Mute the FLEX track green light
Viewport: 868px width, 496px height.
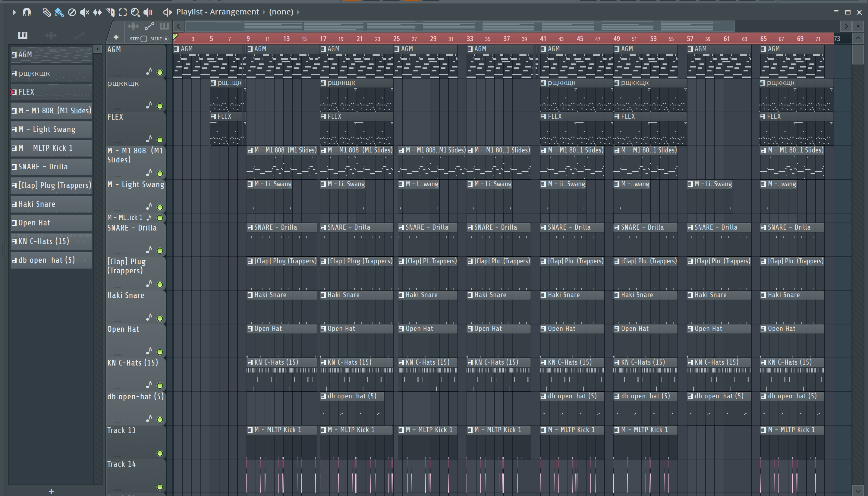tap(160, 140)
